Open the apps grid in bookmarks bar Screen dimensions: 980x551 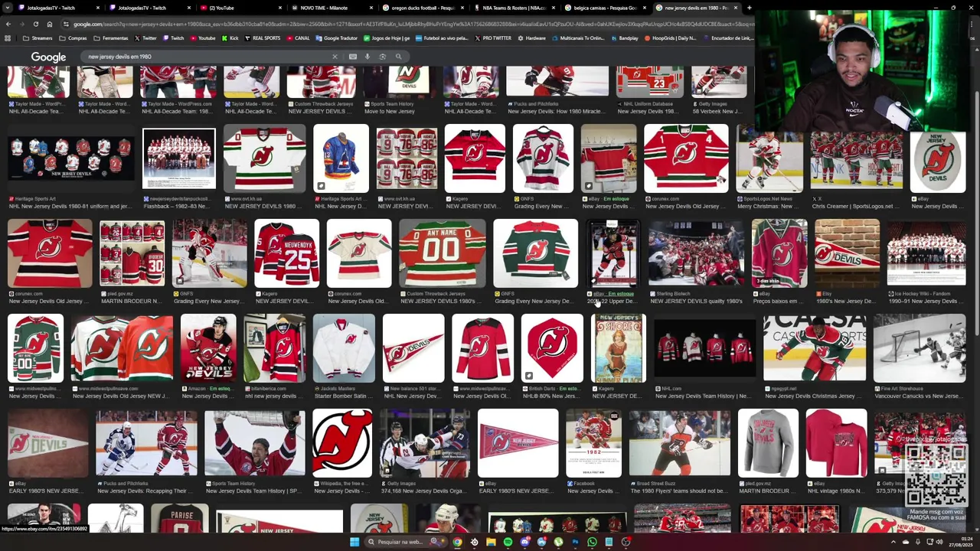point(8,37)
